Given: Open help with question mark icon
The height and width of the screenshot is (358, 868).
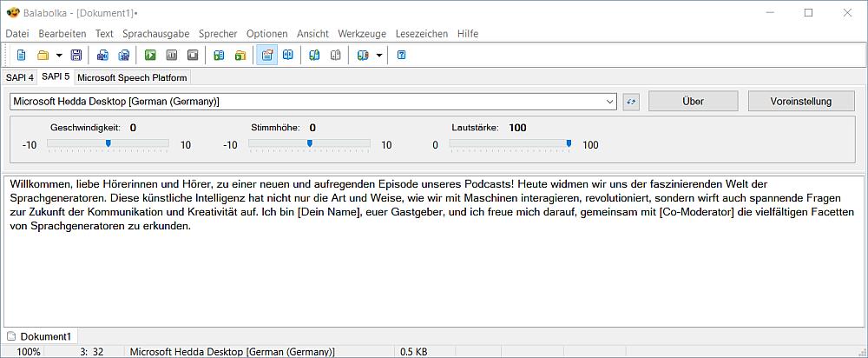Looking at the screenshot, I should pos(402,56).
